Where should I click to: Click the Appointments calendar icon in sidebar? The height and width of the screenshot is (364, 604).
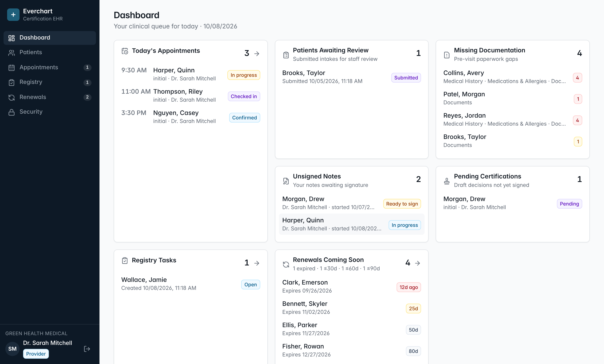(x=12, y=68)
